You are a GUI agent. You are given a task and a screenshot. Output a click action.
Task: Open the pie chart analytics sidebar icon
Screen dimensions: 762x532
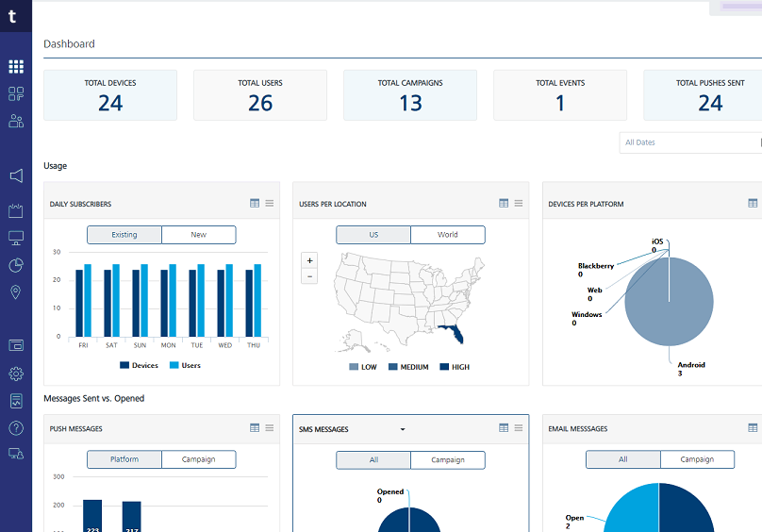[16, 265]
